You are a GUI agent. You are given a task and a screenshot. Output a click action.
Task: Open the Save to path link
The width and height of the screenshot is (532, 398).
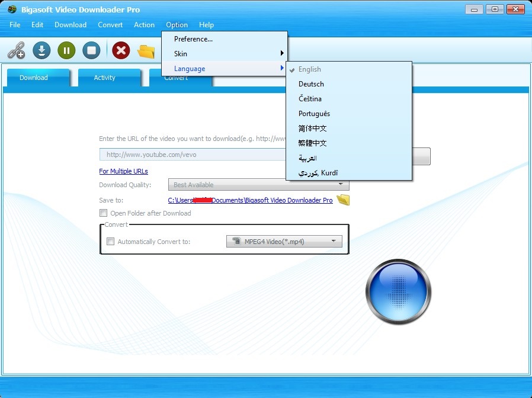tap(250, 200)
